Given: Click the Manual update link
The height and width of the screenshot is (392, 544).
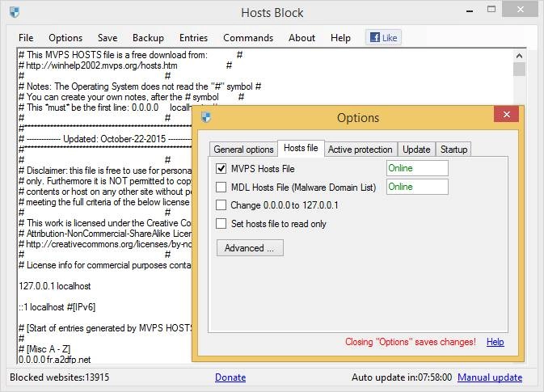Looking at the screenshot, I should click(x=490, y=377).
